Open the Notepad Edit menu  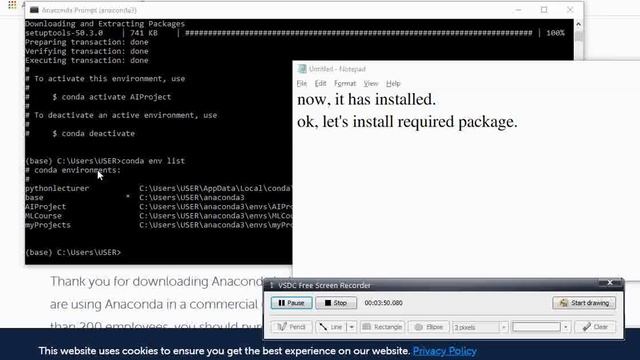pyautogui.click(x=320, y=83)
